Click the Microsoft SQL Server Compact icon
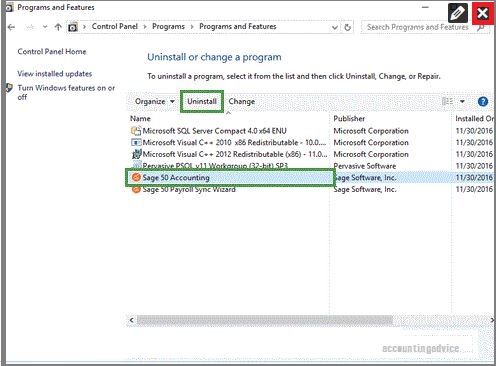The image size is (496, 366). click(136, 131)
